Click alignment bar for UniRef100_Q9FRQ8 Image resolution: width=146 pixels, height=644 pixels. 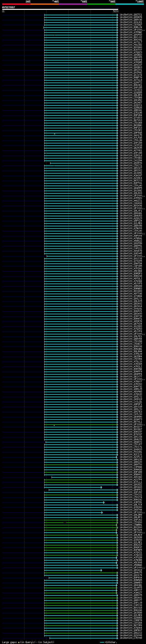(81, 133)
